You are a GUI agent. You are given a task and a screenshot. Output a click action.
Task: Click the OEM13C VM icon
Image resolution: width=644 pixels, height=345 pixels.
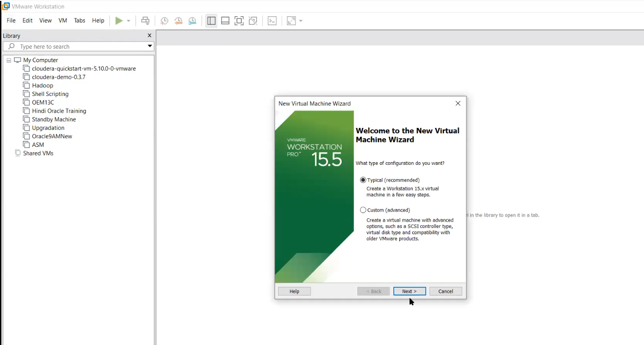[27, 102]
